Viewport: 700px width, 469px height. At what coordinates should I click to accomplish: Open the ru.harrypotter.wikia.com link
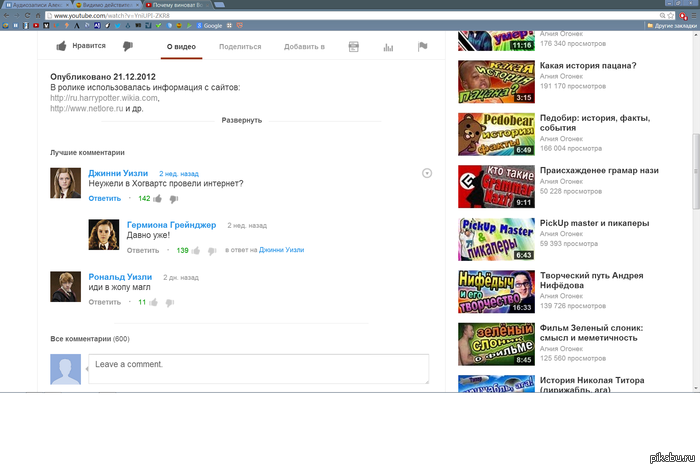pos(104,98)
